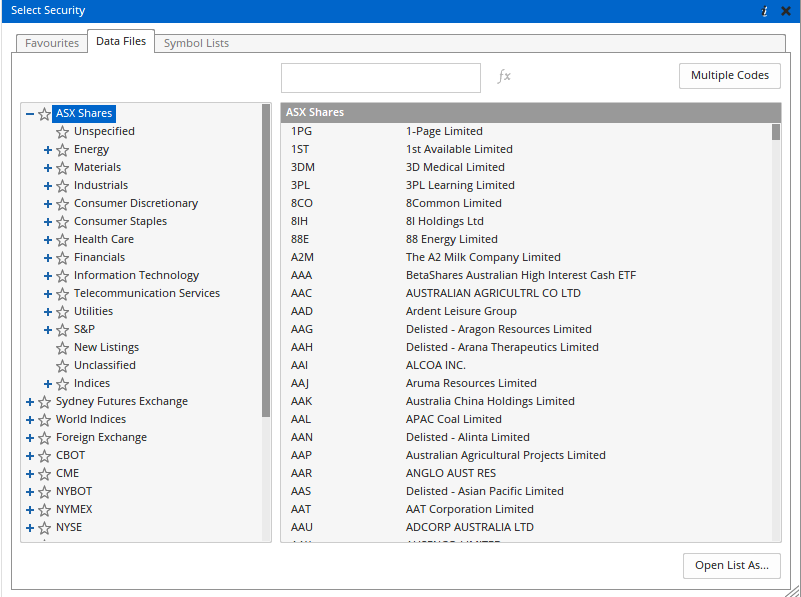
Task: Close the Select Security dialog
Action: click(786, 11)
